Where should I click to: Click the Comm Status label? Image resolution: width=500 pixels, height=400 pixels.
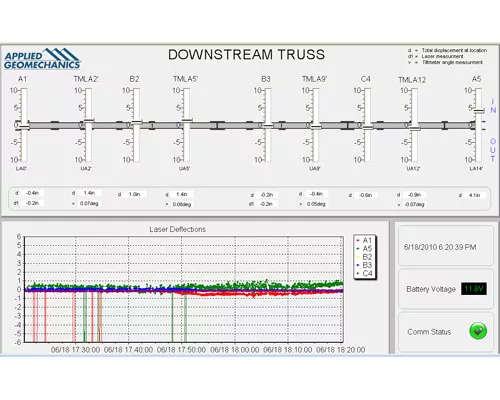click(x=429, y=332)
